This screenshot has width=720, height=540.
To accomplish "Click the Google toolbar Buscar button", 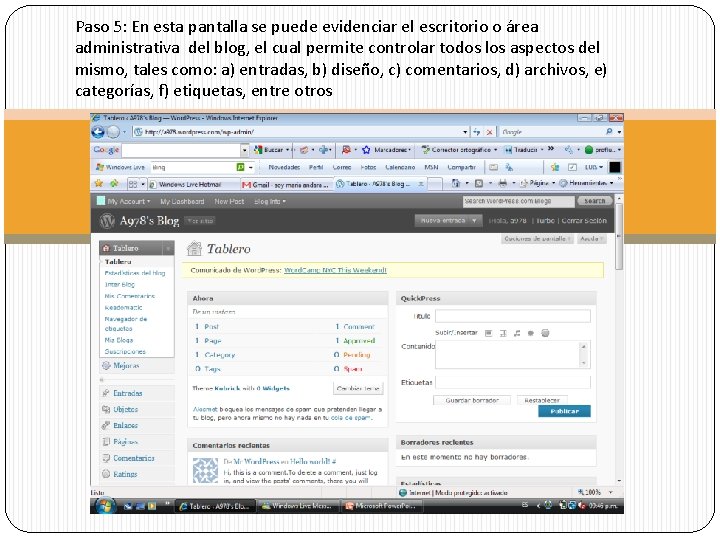I will pyautogui.click(x=270, y=150).
